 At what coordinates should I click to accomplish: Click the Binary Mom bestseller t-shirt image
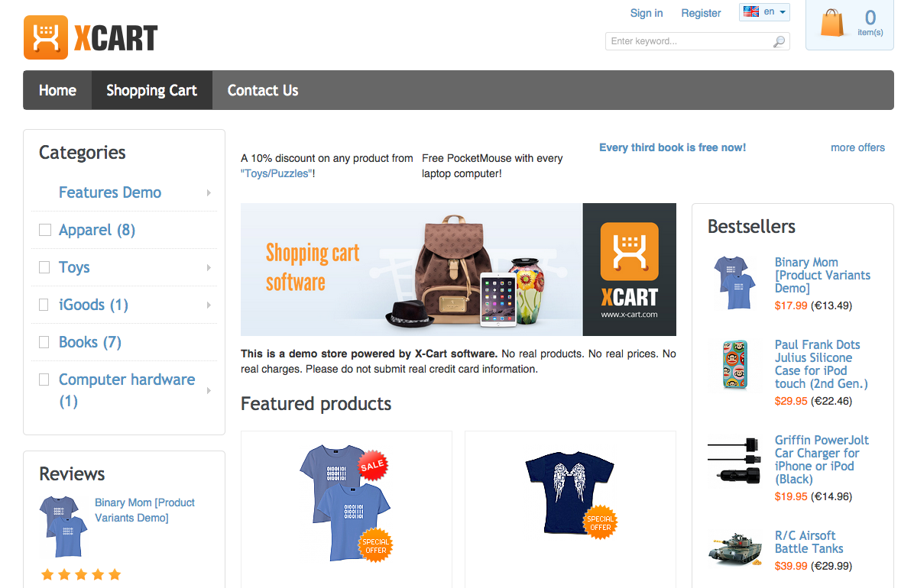tap(734, 282)
